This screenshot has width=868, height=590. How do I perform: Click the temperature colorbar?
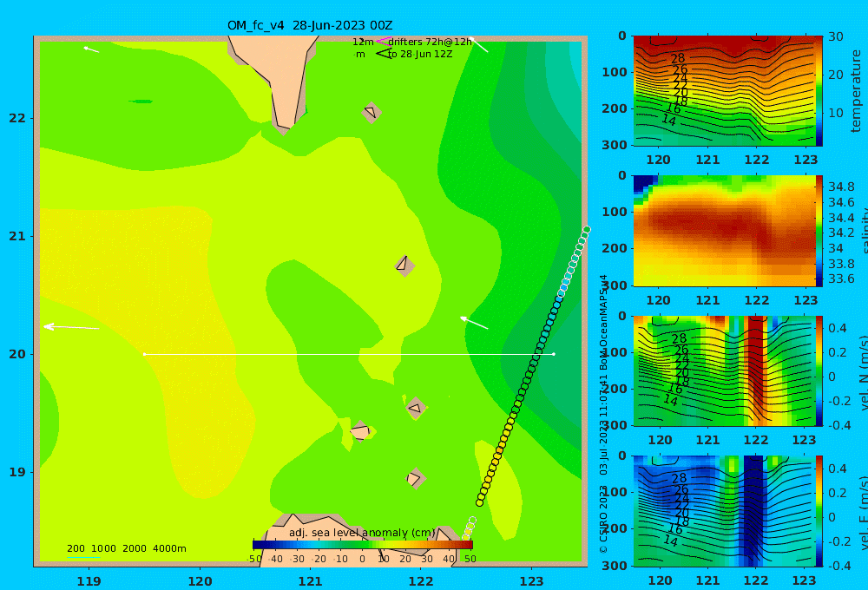pos(819,91)
